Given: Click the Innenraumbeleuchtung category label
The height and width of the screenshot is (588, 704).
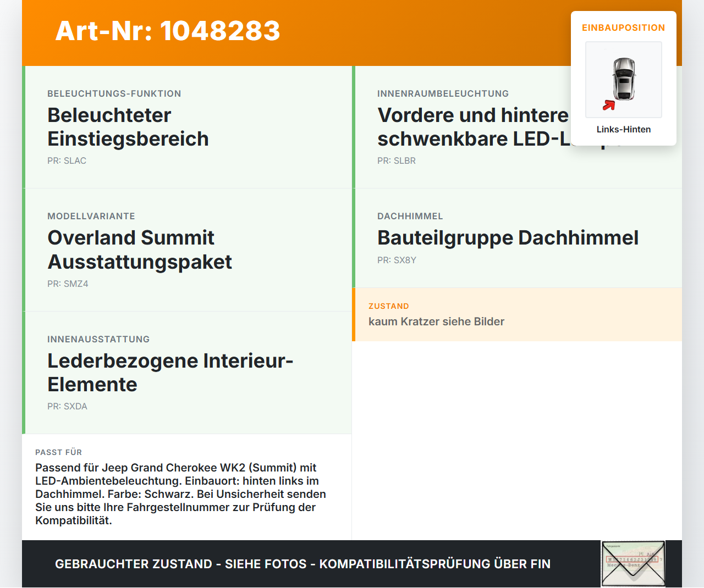Looking at the screenshot, I should [x=443, y=93].
